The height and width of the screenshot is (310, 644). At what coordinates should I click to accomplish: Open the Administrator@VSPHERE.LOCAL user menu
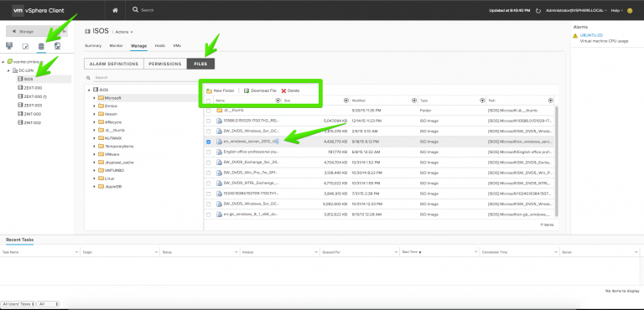(577, 11)
